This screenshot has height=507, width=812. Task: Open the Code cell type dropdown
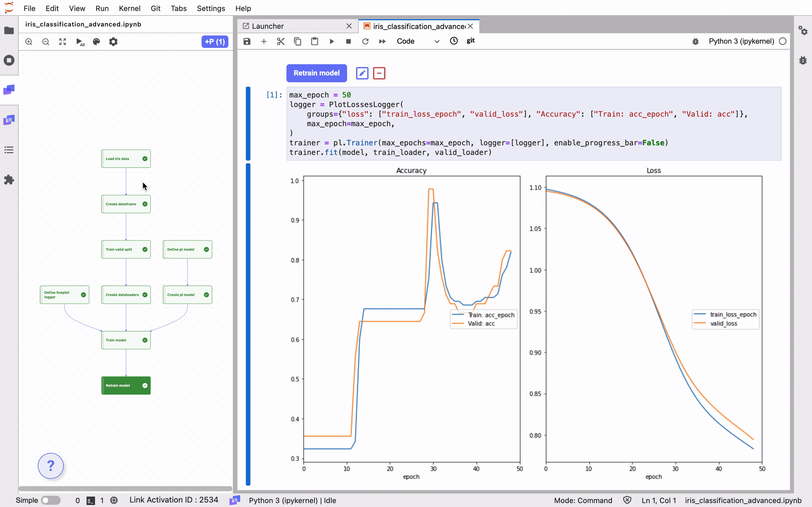point(418,41)
